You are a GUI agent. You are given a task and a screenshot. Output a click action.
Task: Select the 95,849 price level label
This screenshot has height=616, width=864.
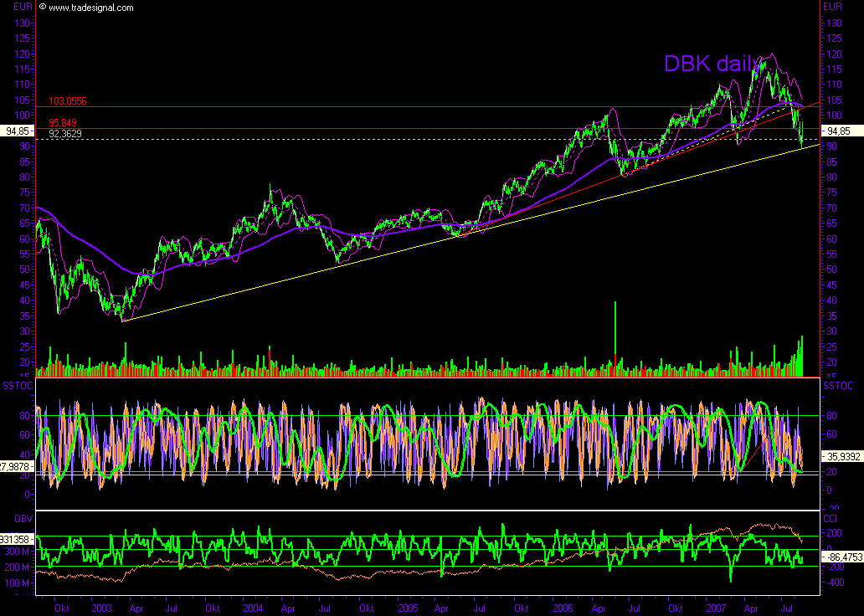[x=63, y=122]
